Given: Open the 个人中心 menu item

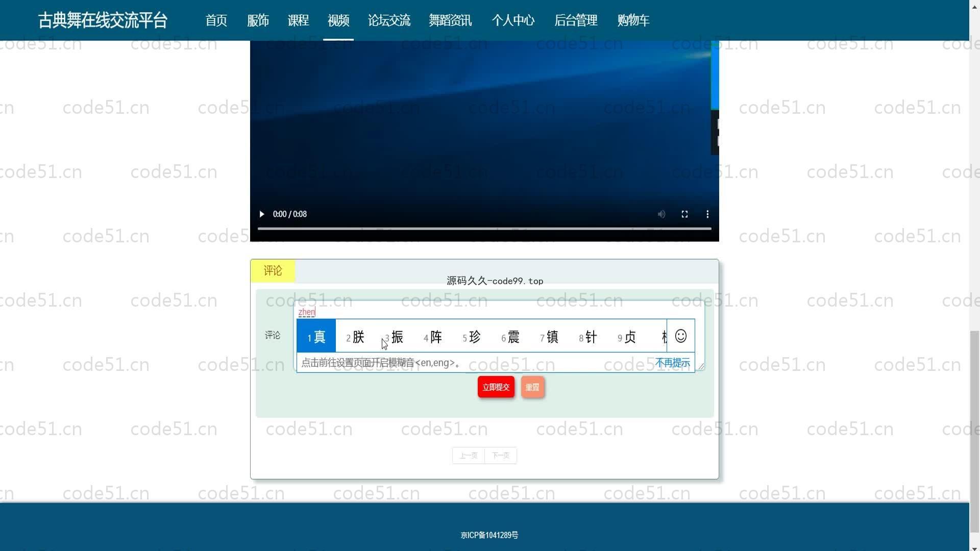Looking at the screenshot, I should (x=513, y=20).
